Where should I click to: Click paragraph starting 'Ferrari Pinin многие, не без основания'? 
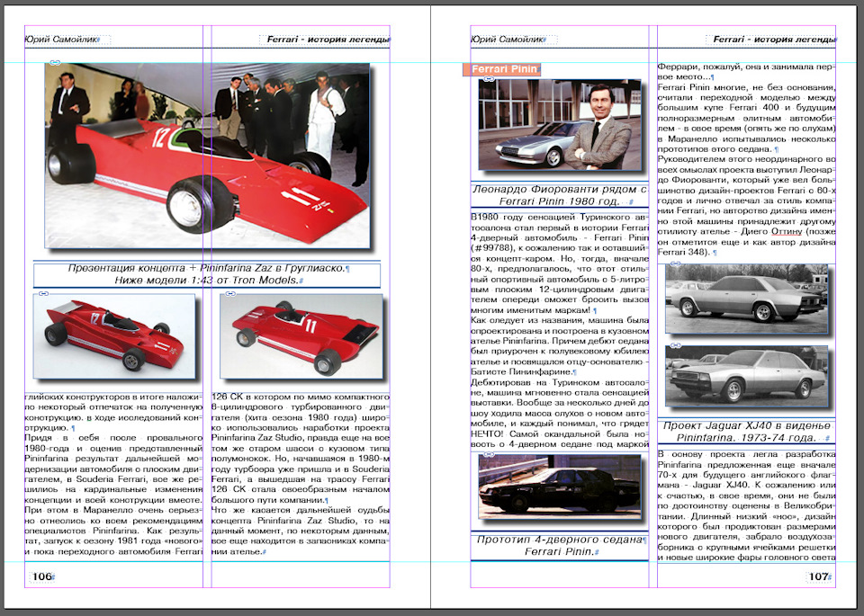click(747, 119)
